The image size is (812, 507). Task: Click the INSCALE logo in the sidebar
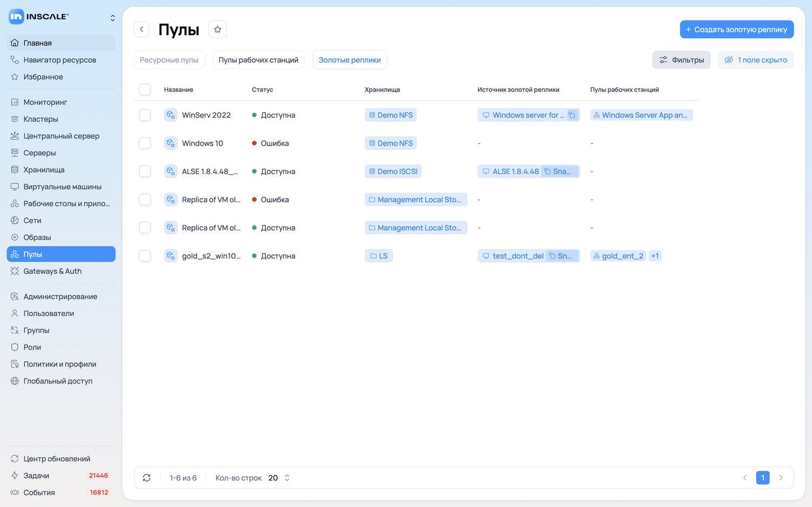(x=38, y=17)
